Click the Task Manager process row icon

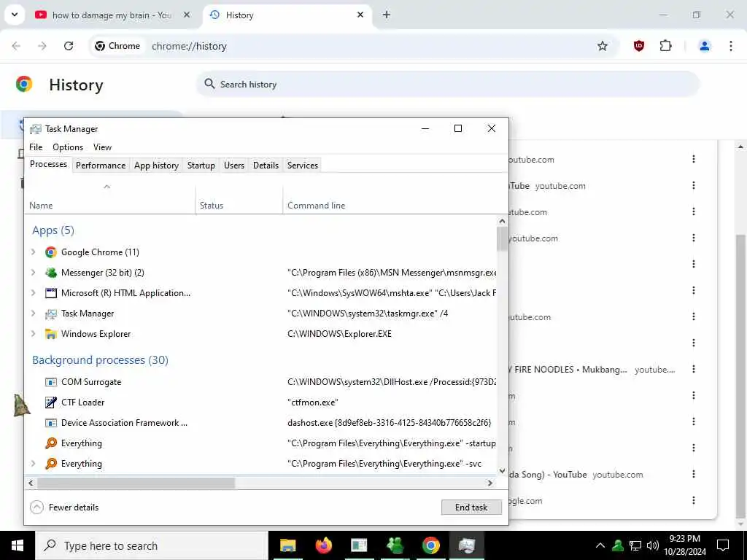[x=51, y=314]
